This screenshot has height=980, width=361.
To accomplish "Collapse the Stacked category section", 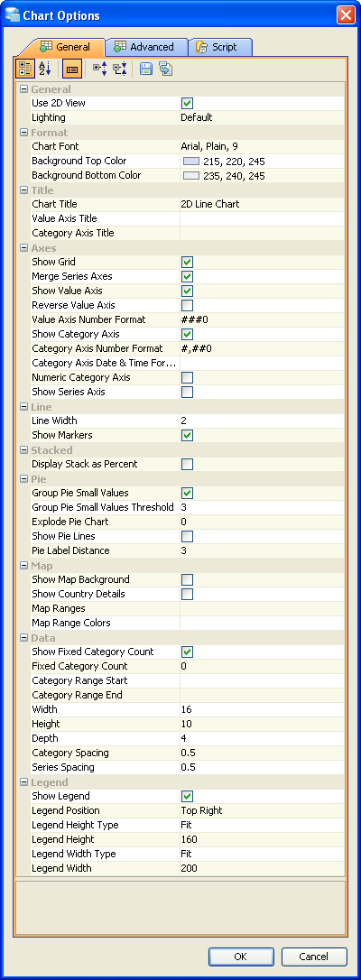I will (23, 449).
